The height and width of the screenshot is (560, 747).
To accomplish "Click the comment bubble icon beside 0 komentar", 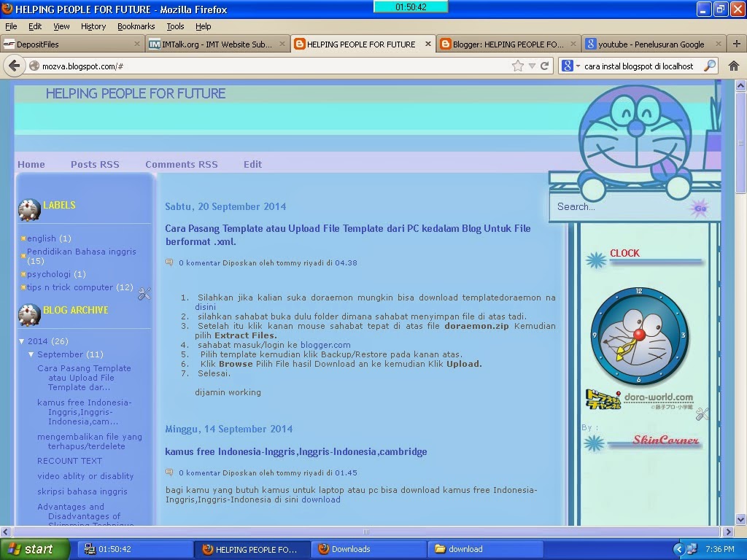I will pyautogui.click(x=170, y=262).
